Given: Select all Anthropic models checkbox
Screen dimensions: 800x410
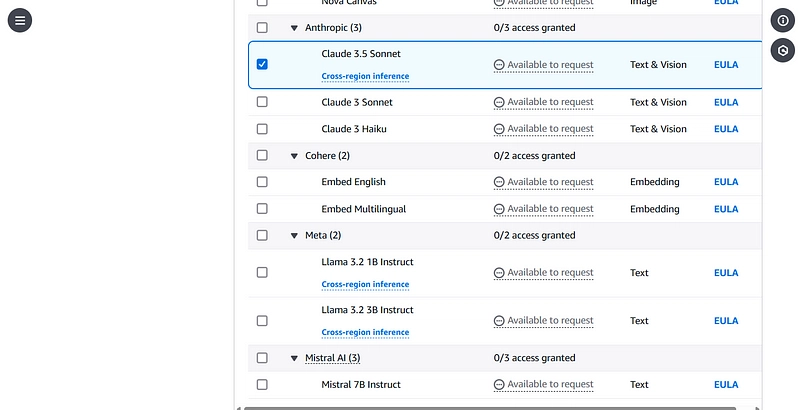Looking at the screenshot, I should (x=262, y=28).
